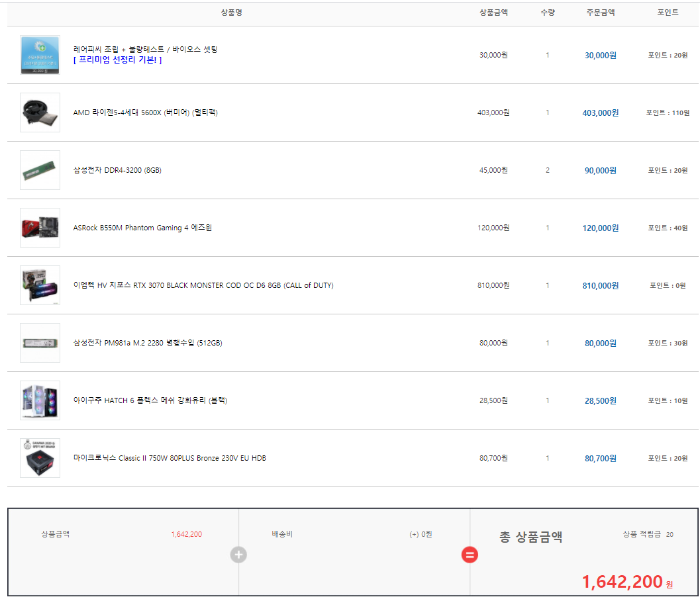Open the 레어피씨 조립 + 불량테스트 product link

point(145,49)
